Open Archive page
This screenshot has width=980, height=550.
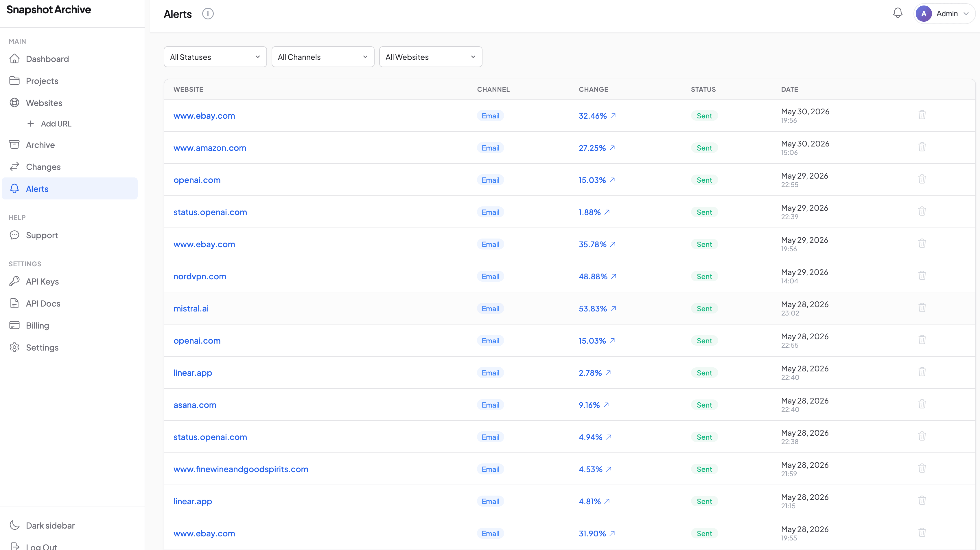(70, 145)
